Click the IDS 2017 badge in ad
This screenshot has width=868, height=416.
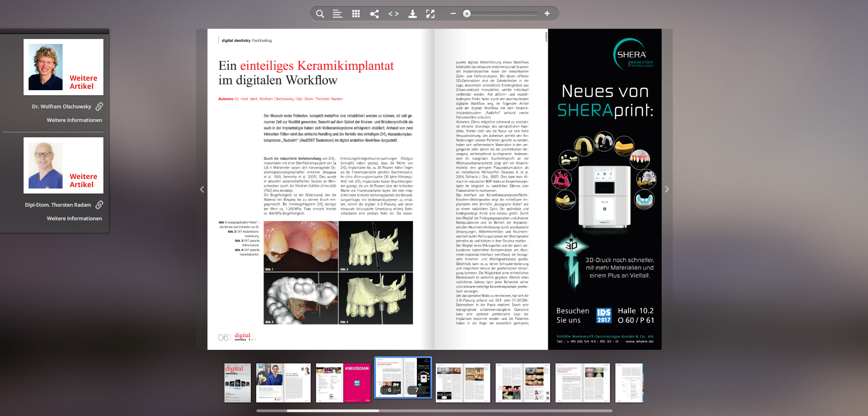click(x=604, y=316)
